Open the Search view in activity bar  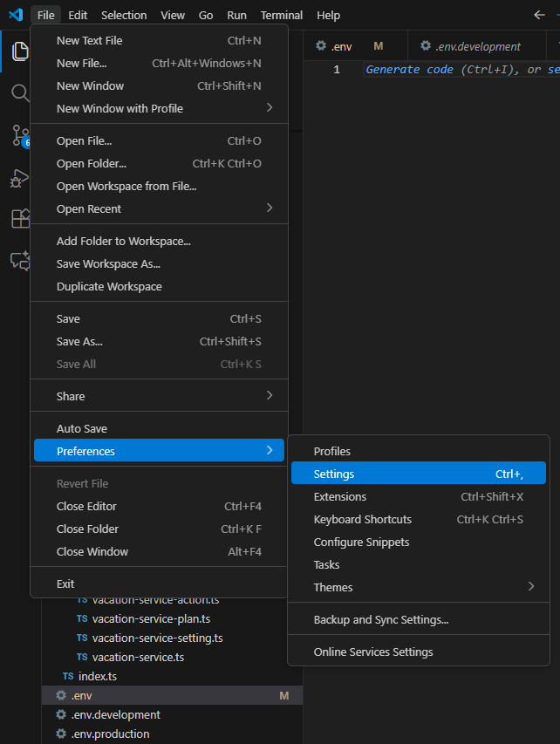pos(19,93)
